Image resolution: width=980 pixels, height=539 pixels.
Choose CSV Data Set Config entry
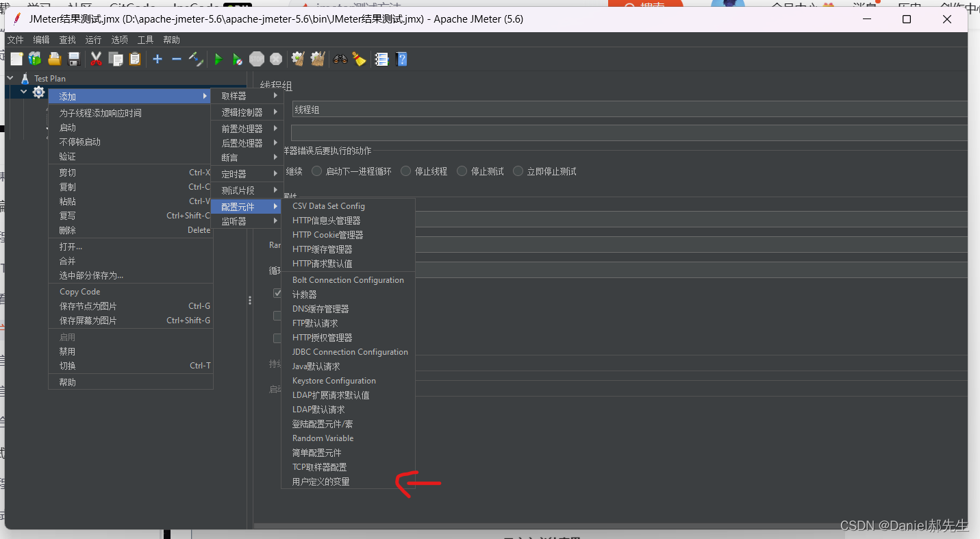[x=348, y=206]
